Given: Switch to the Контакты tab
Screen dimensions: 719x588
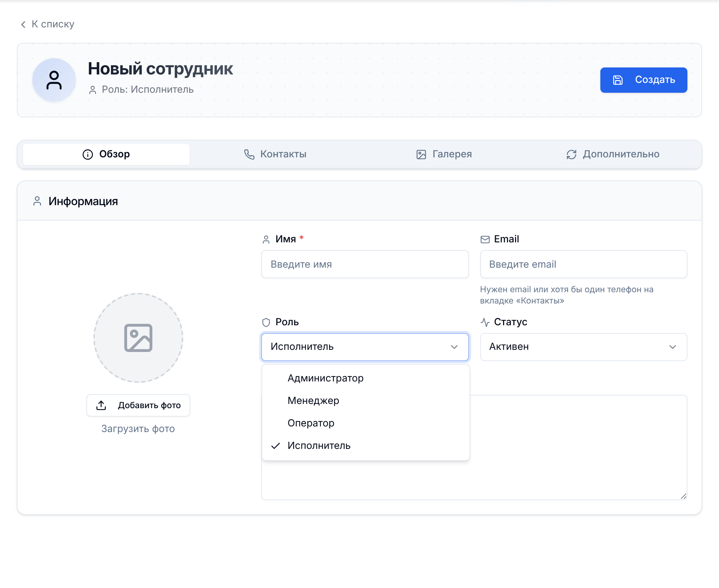Looking at the screenshot, I should [x=276, y=155].
